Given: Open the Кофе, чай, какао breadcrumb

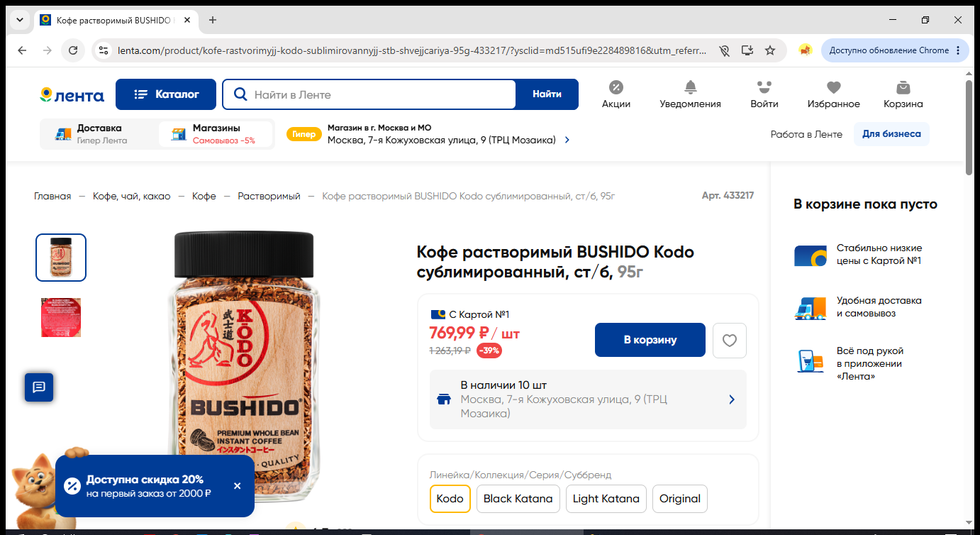Looking at the screenshot, I should click(132, 196).
